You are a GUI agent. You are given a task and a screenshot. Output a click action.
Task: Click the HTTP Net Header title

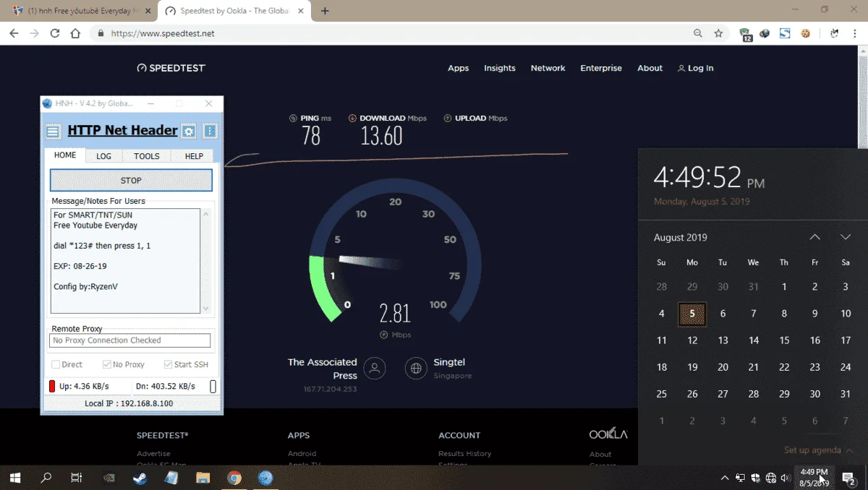tap(122, 130)
